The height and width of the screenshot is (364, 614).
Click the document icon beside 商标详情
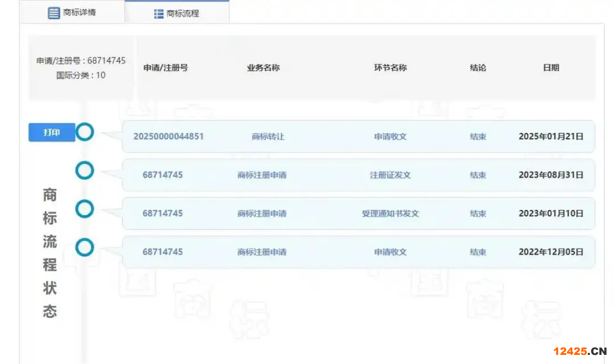click(x=53, y=13)
